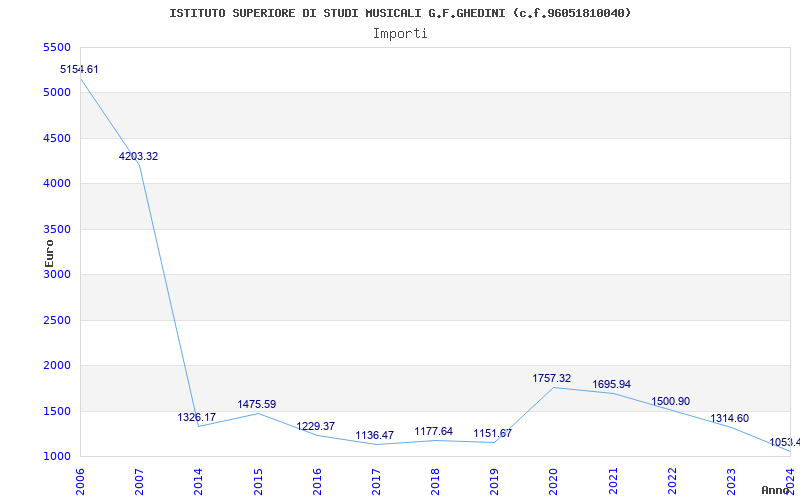Click the Importi subtitle
This screenshot has width=800, height=500.
point(400,34)
